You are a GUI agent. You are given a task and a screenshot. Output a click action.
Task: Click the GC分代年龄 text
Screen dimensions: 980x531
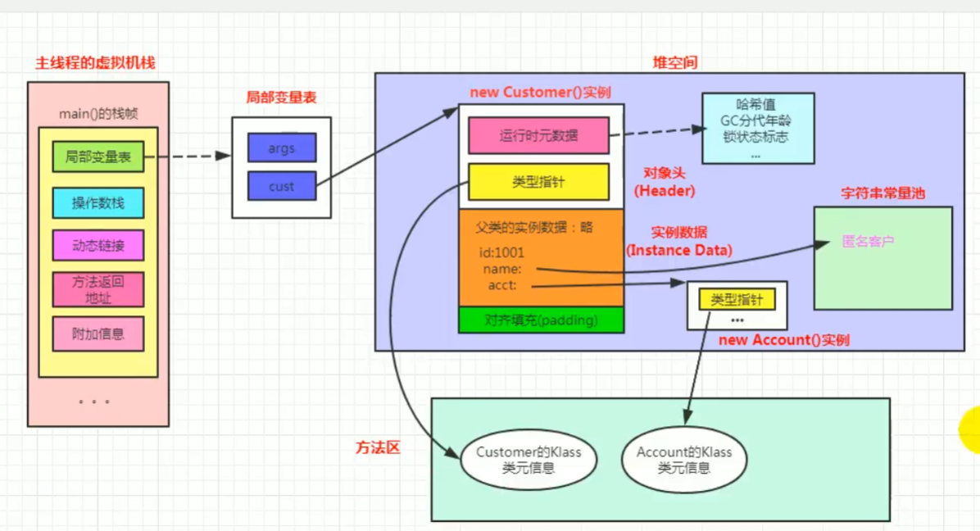pyautogui.click(x=755, y=120)
